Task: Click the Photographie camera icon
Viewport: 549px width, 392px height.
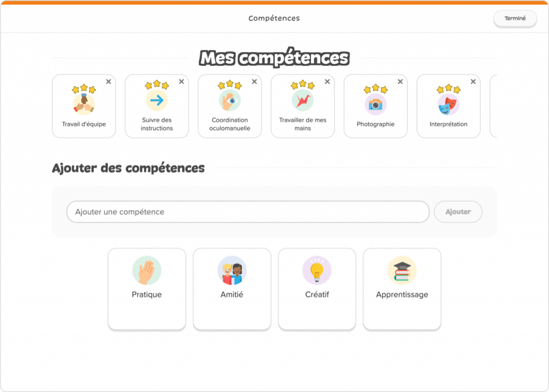Action: [x=375, y=104]
